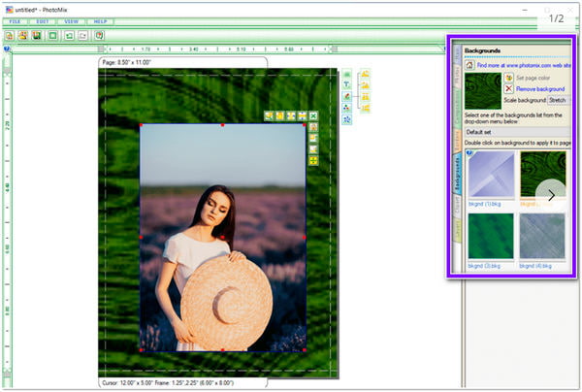Viewport: 582px width, 392px height.
Task: Click the Set page color link
Action: [x=533, y=78]
